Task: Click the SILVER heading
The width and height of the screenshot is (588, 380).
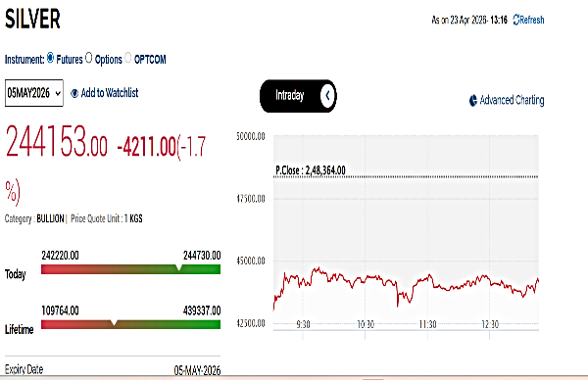Action: [x=32, y=19]
